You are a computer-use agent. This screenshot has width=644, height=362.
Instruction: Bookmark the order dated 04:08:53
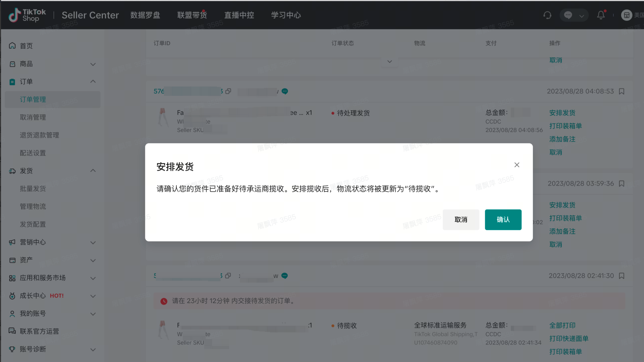[622, 91]
